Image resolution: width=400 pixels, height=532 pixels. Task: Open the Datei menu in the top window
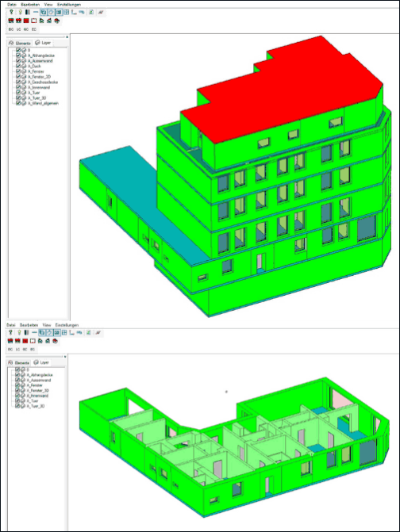(x=12, y=5)
